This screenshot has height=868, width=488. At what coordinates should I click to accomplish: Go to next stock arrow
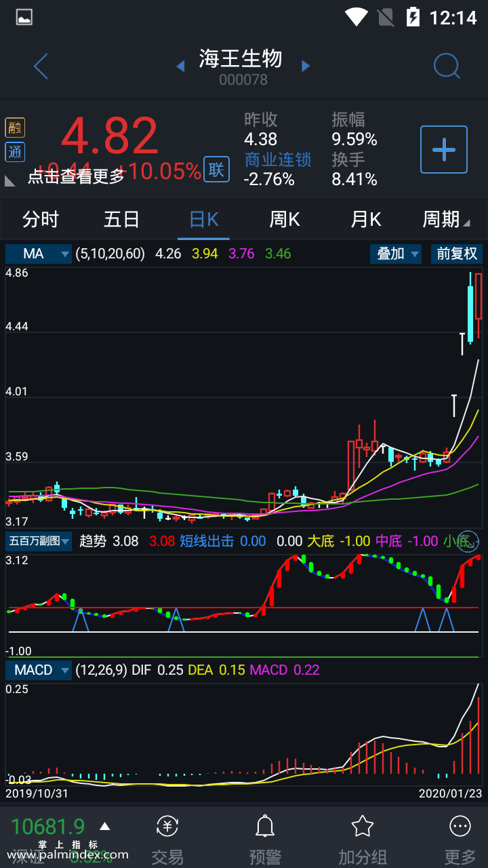click(x=306, y=66)
